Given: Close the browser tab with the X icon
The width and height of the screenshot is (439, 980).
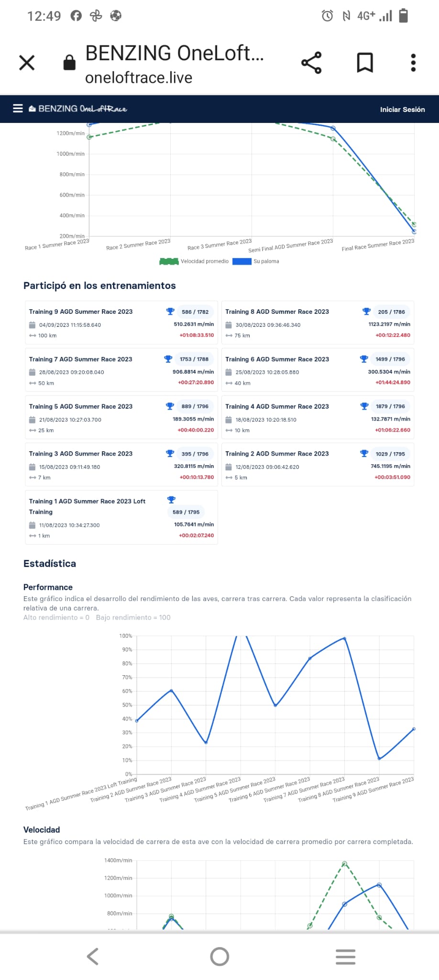Looking at the screenshot, I should point(27,63).
